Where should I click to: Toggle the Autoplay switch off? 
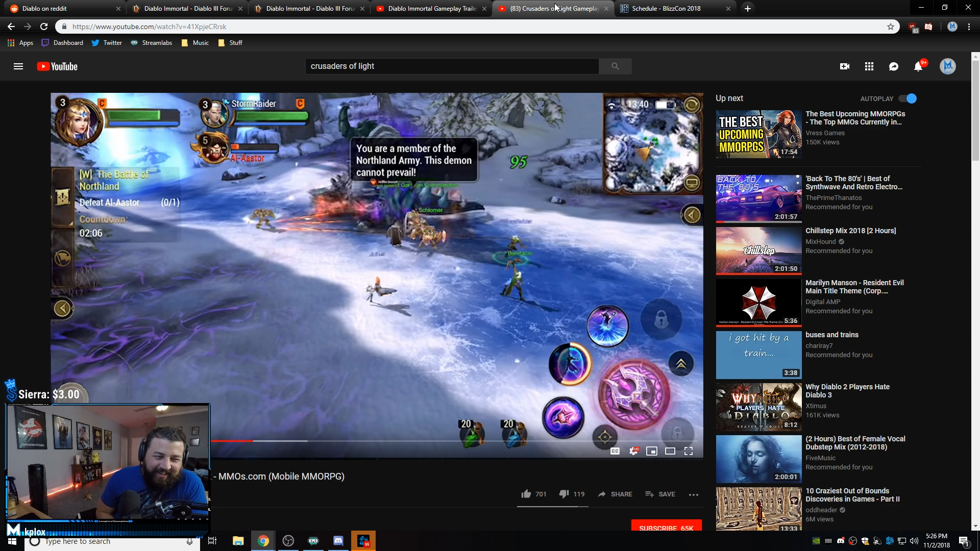pyautogui.click(x=908, y=98)
